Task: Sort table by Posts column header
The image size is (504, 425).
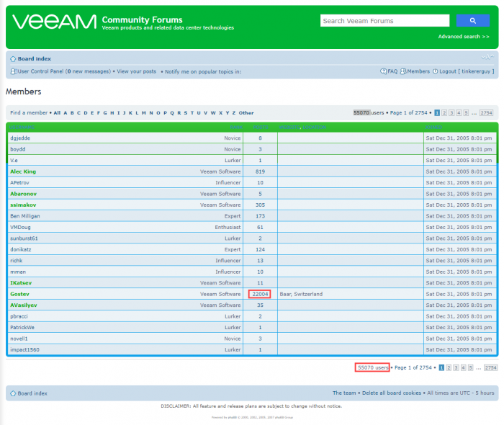Action: [x=261, y=127]
